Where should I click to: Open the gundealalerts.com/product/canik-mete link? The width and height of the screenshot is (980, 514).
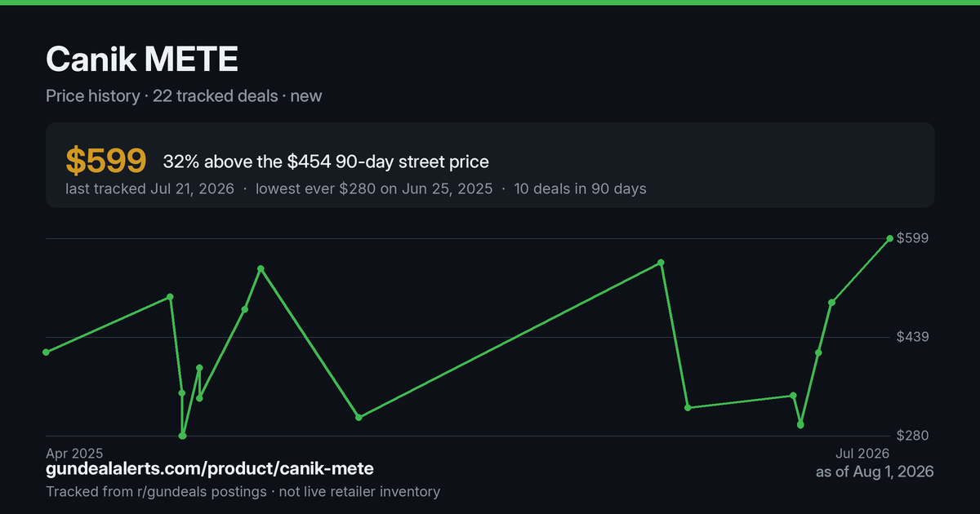click(x=210, y=468)
